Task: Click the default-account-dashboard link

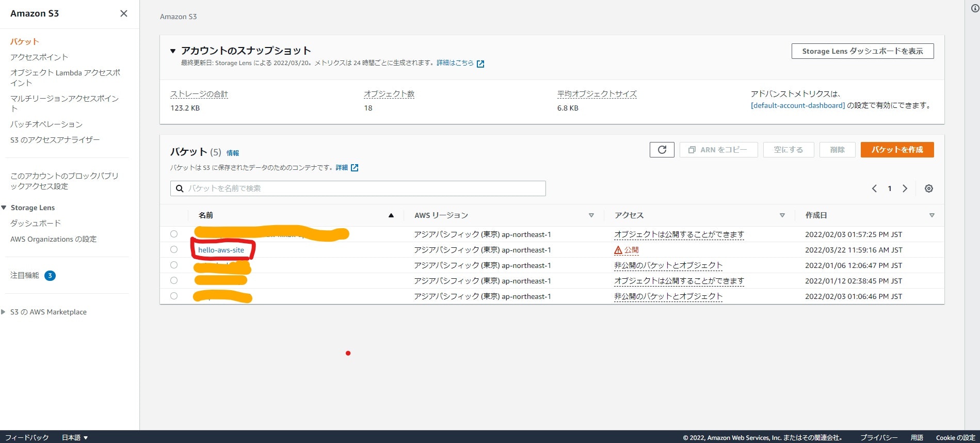Action: click(798, 105)
